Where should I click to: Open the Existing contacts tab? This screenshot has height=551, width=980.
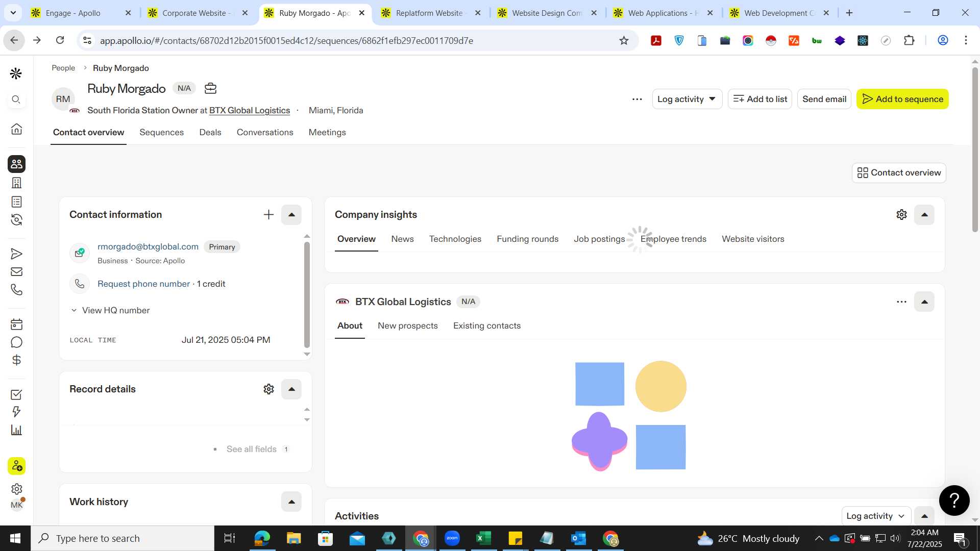coord(486,325)
